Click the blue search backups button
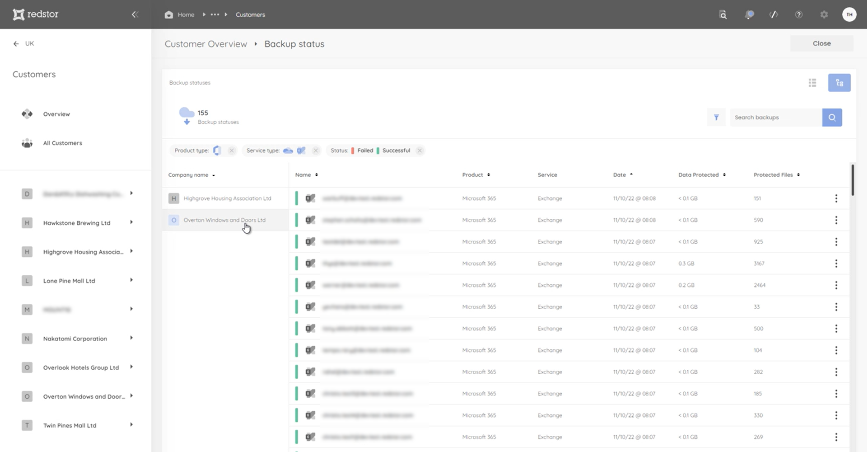Image resolution: width=868 pixels, height=452 pixels. (x=832, y=118)
